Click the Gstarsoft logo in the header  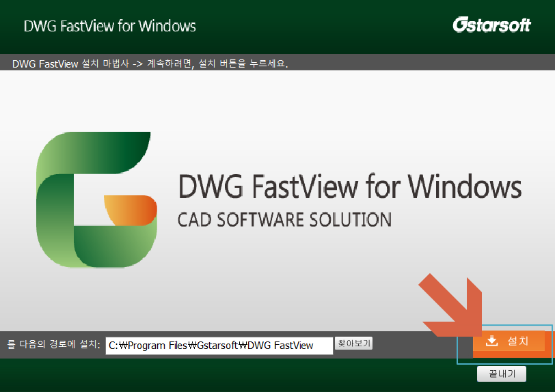click(x=491, y=25)
